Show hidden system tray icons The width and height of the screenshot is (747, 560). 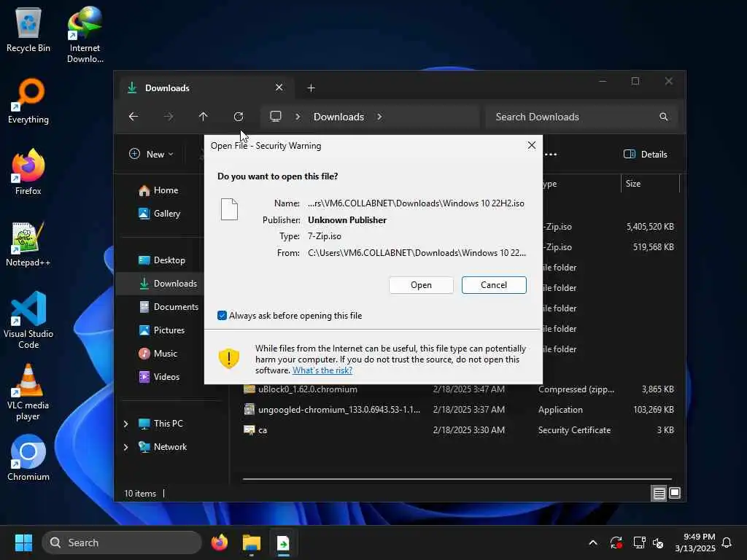click(x=593, y=542)
